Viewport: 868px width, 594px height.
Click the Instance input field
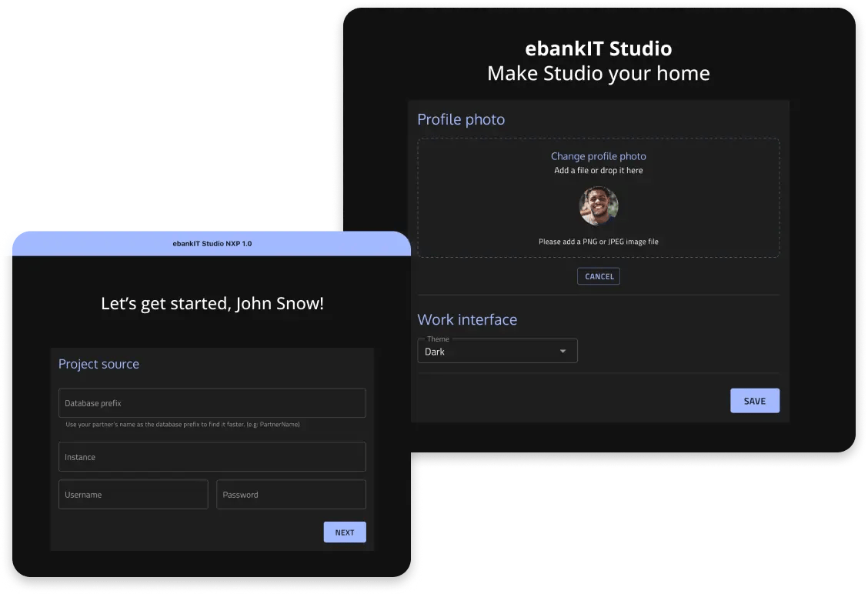(212, 456)
